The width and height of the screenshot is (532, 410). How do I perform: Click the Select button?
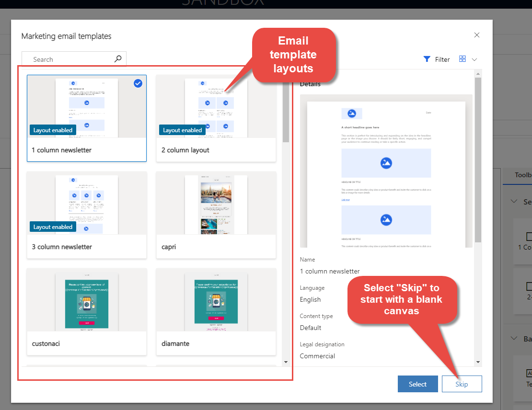point(417,384)
